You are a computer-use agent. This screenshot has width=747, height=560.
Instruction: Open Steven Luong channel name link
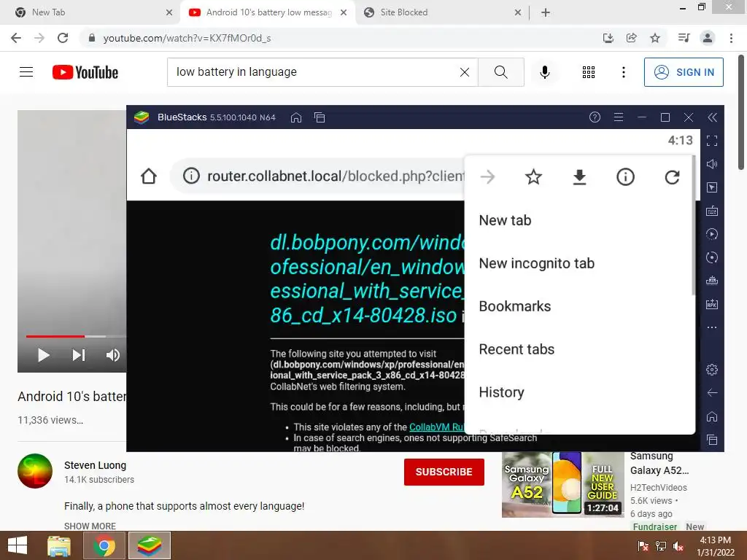pos(96,465)
